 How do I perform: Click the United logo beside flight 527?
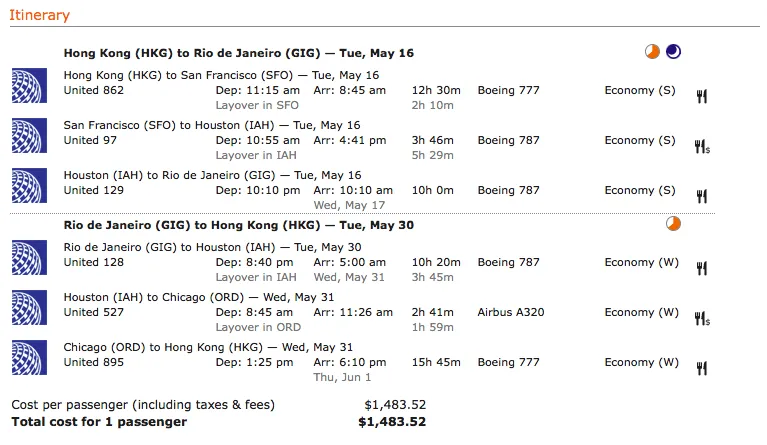pyautogui.click(x=29, y=308)
